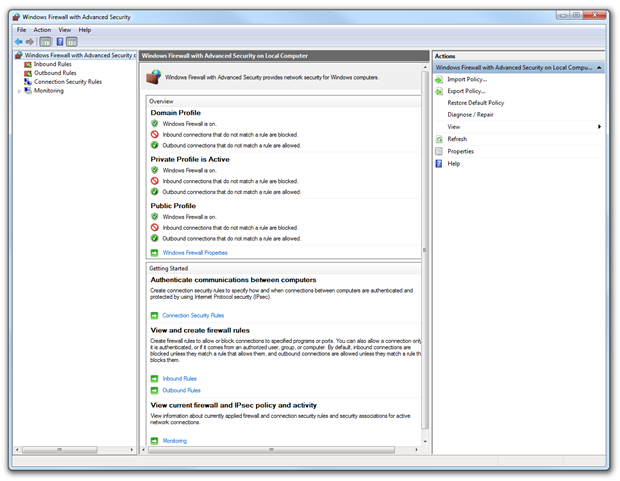Open the File menu
This screenshot has height=481, width=620.
click(21, 30)
